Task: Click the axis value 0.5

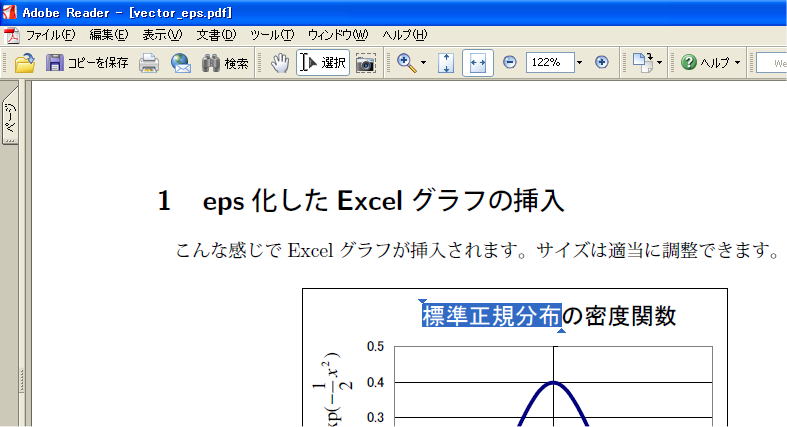Action: click(375, 346)
